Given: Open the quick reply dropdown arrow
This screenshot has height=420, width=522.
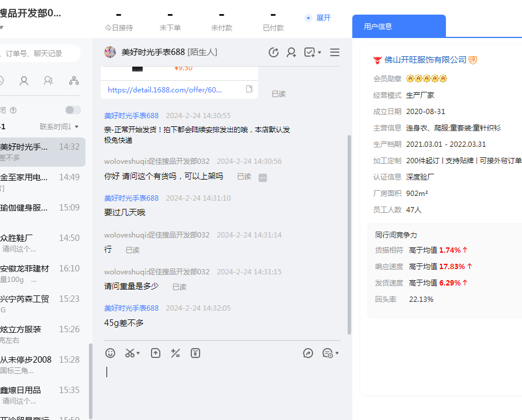Looking at the screenshot, I should 337,353.
